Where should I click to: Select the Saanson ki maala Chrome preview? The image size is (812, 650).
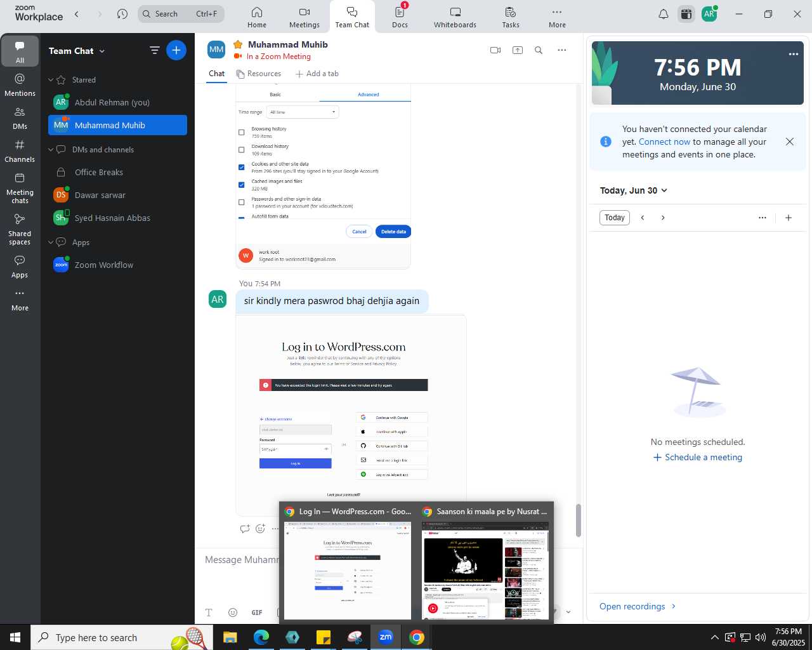(485, 562)
